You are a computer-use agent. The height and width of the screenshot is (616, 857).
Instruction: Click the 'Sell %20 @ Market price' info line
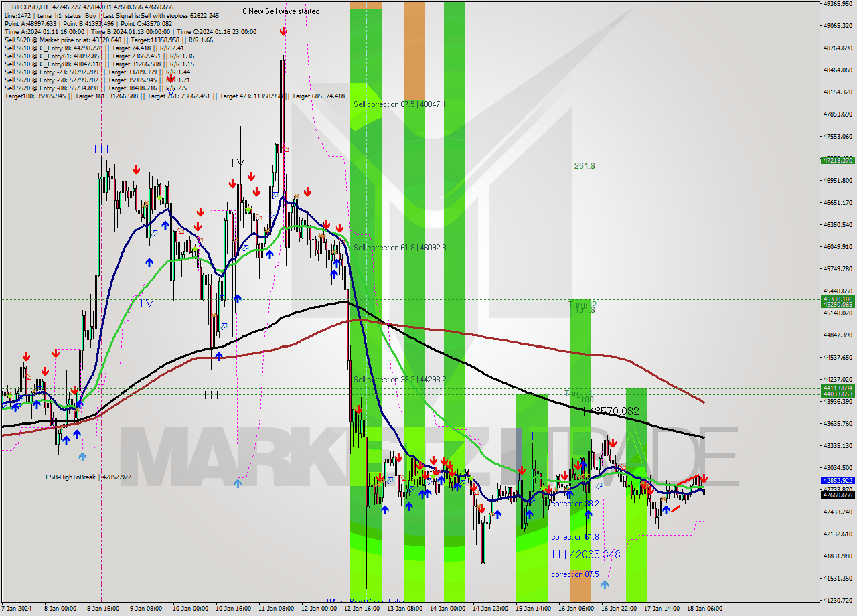[x=108, y=40]
